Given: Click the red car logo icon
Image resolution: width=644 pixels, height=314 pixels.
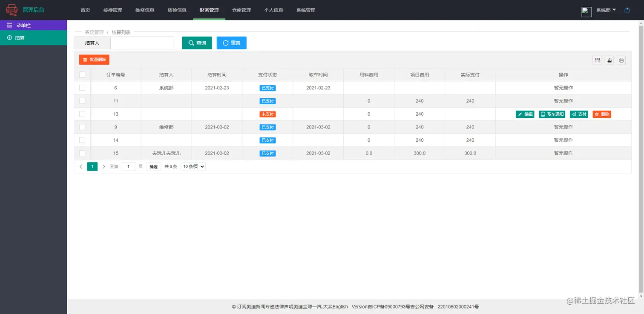Looking at the screenshot, I should (x=11, y=9).
